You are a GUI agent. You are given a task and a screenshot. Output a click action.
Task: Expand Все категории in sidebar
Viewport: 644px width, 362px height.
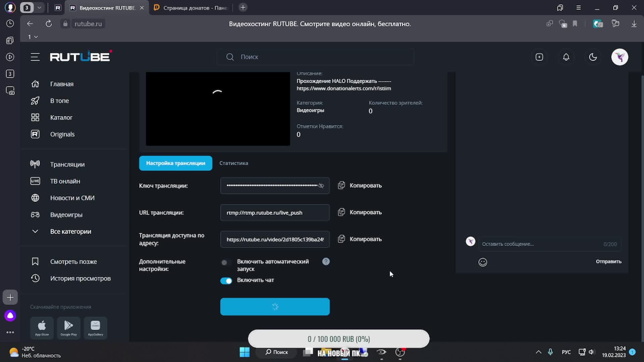pyautogui.click(x=70, y=232)
